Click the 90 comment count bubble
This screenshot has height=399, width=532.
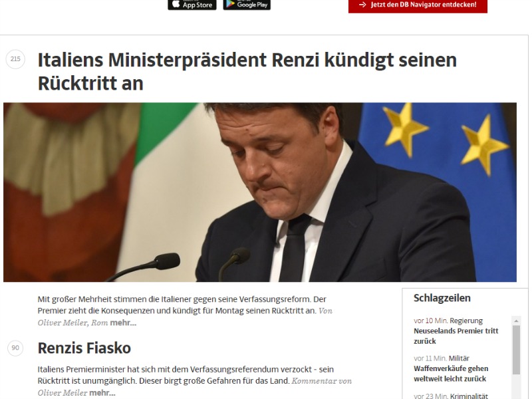15,348
